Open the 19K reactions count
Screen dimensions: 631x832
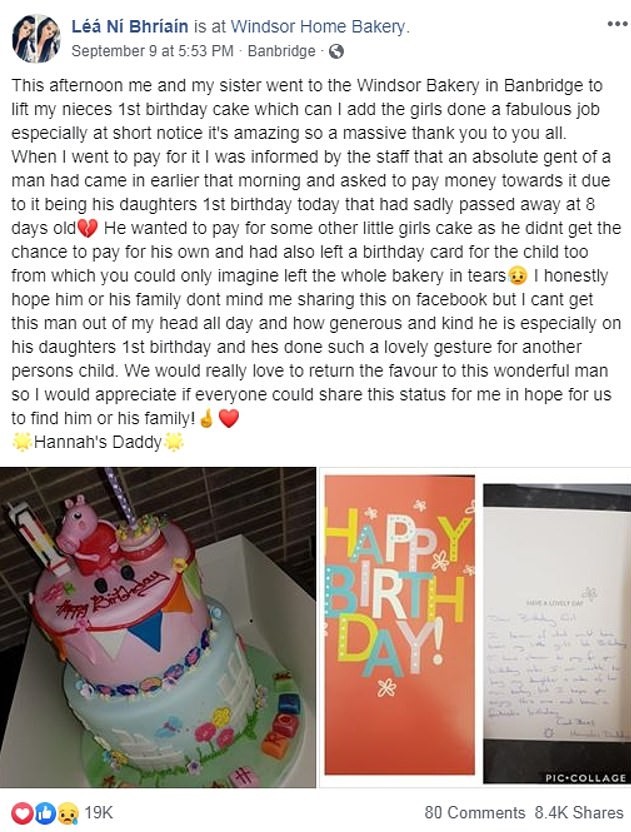[x=99, y=812]
